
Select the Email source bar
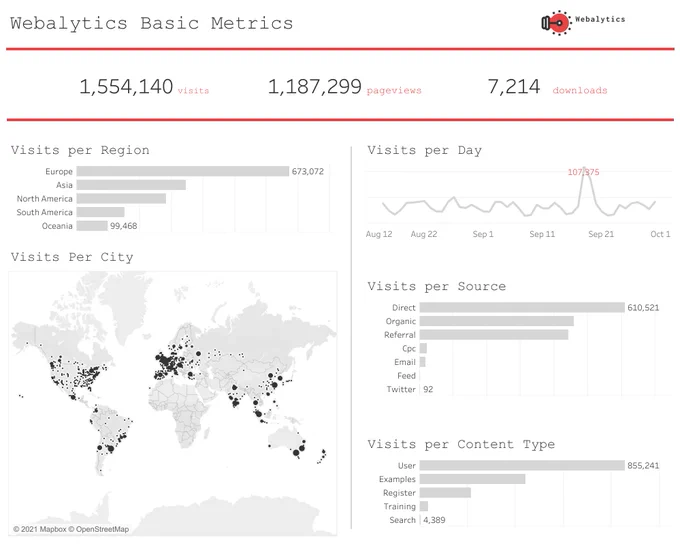click(x=422, y=362)
